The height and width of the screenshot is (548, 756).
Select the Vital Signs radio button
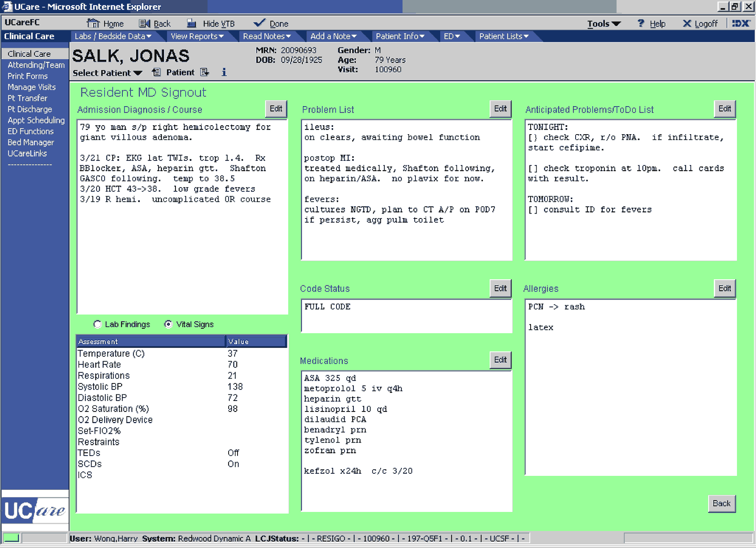168,324
